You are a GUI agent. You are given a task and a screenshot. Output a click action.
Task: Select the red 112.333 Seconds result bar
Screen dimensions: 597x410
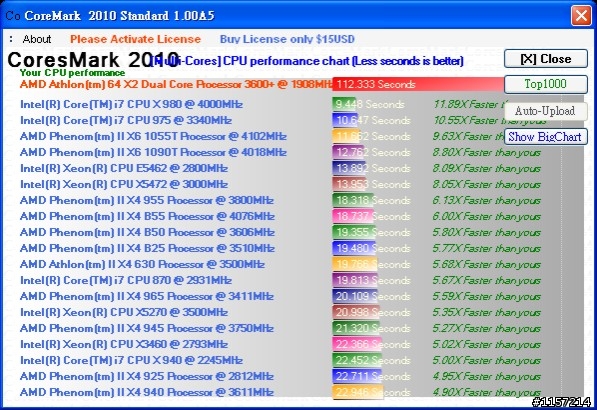(418, 84)
